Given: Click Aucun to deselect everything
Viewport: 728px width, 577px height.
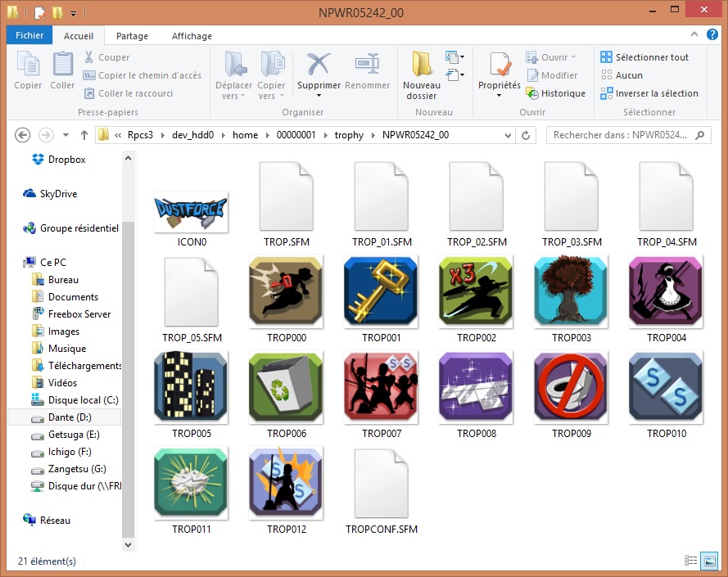Looking at the screenshot, I should pyautogui.click(x=622, y=75).
